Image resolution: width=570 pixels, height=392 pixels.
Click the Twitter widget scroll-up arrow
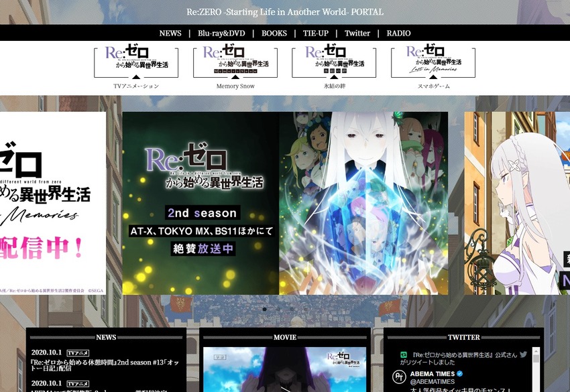coord(536,351)
